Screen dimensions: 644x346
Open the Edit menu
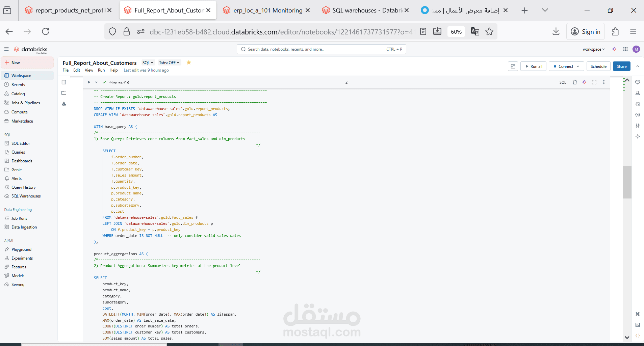coord(77,70)
